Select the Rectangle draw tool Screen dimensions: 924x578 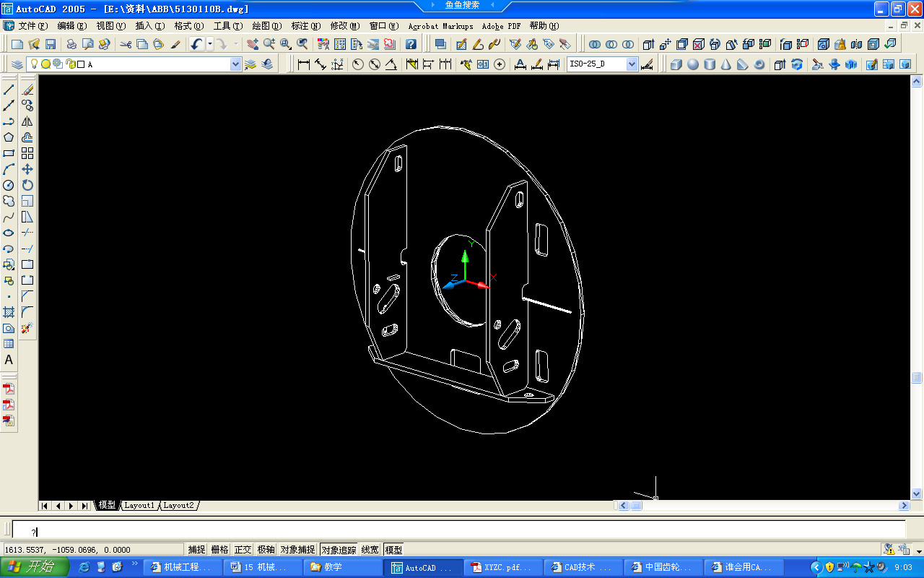(9, 153)
